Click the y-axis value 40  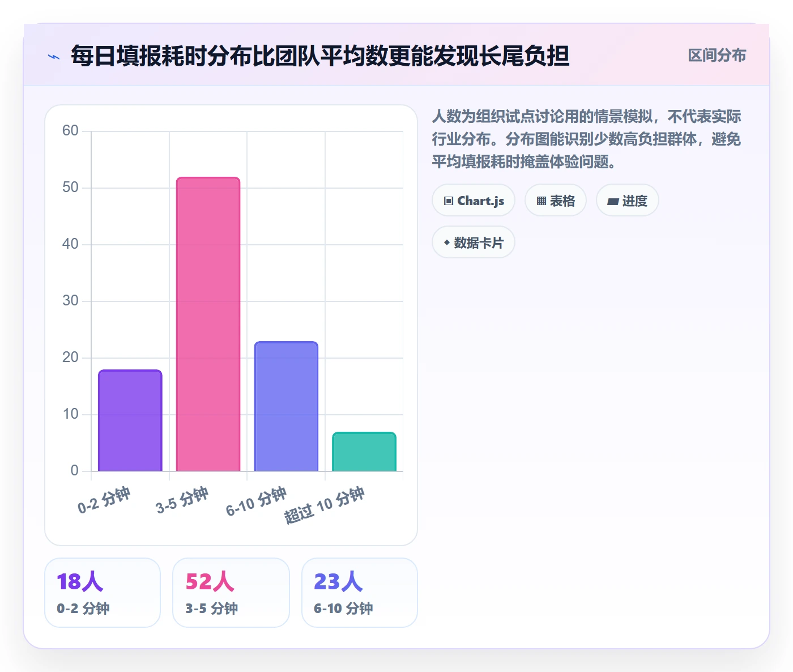point(70,244)
